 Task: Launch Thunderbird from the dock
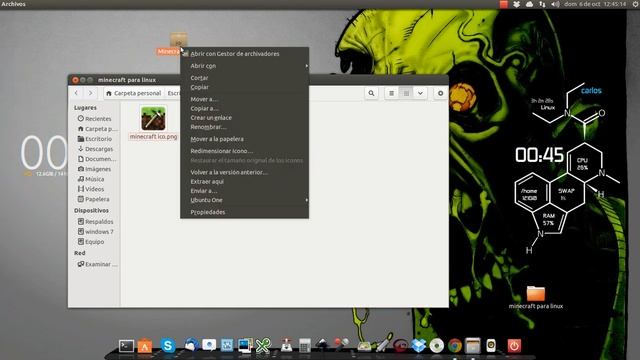(191, 345)
